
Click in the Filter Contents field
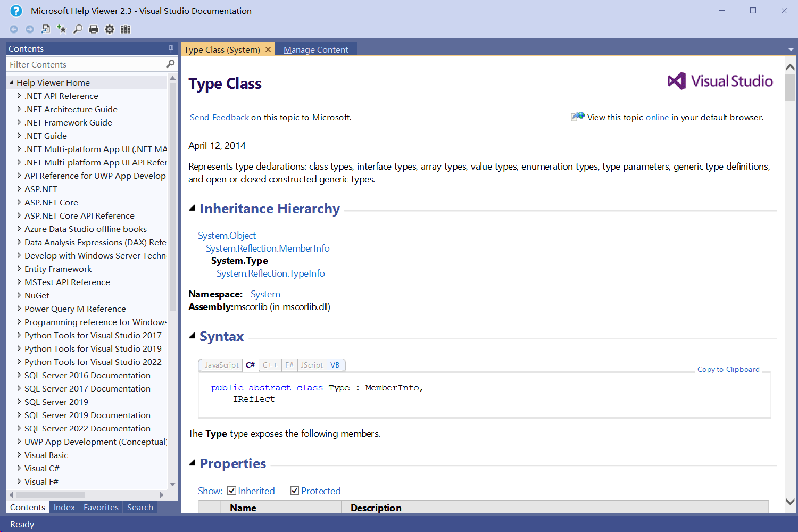tap(86, 64)
